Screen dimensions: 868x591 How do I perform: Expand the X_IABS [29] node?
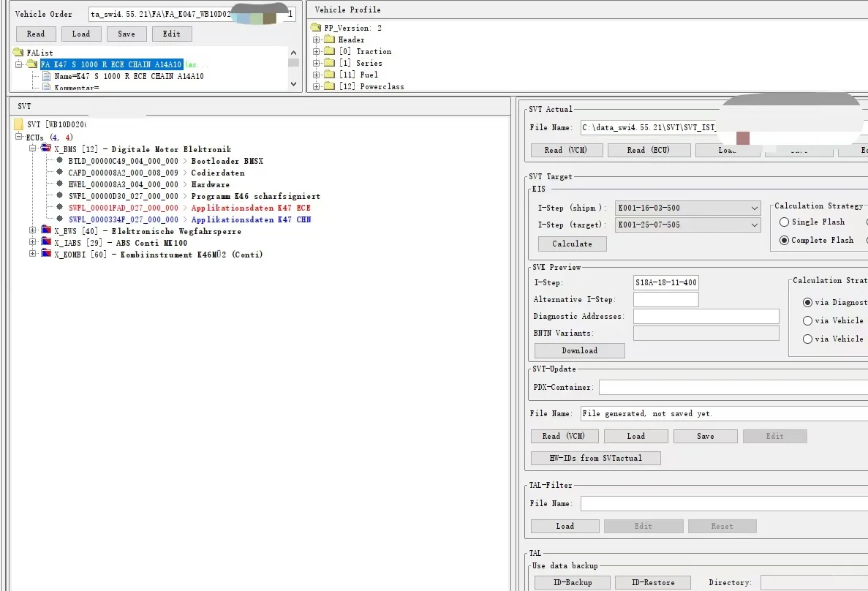(33, 242)
